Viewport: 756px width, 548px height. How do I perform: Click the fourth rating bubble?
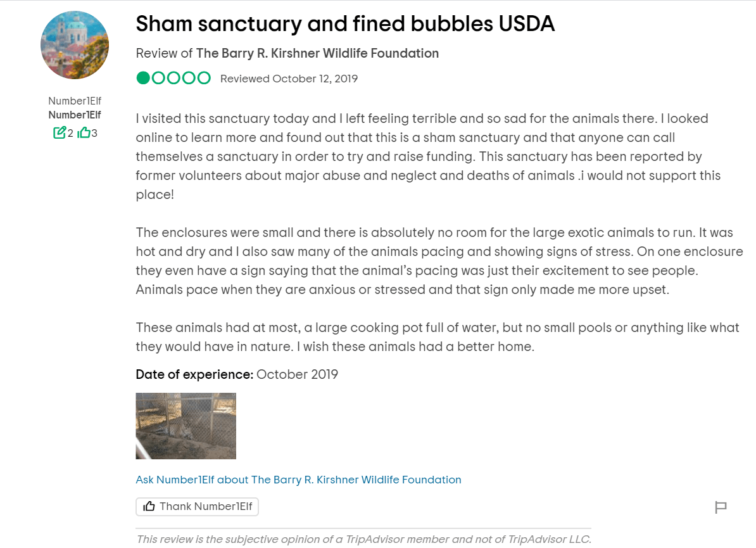(x=189, y=79)
